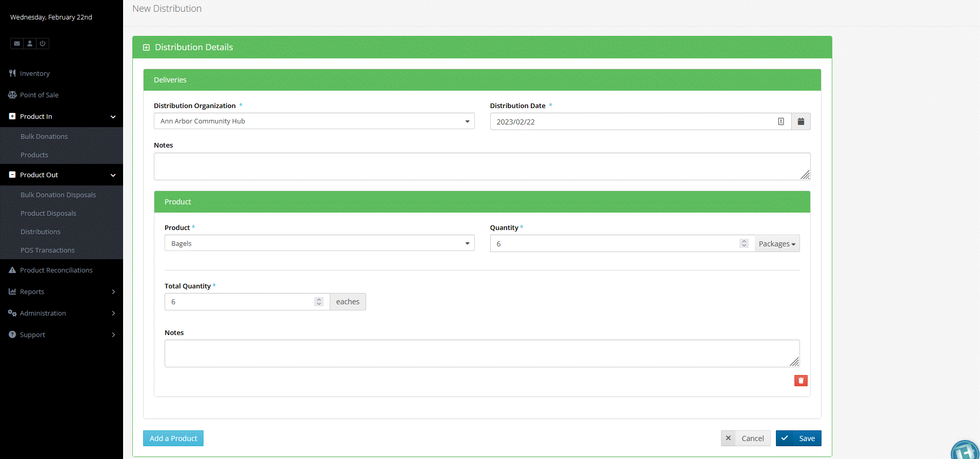The height and width of the screenshot is (459, 980).
Task: Click the Inventory utensils icon
Action: [x=12, y=73]
